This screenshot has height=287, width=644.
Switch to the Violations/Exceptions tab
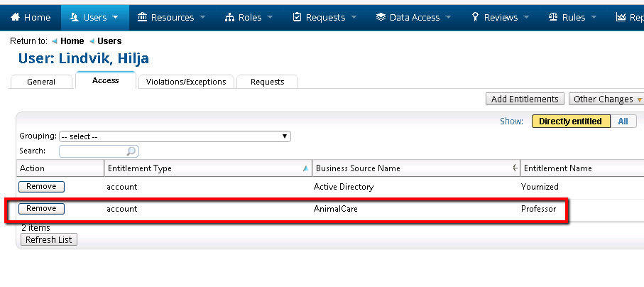[186, 82]
